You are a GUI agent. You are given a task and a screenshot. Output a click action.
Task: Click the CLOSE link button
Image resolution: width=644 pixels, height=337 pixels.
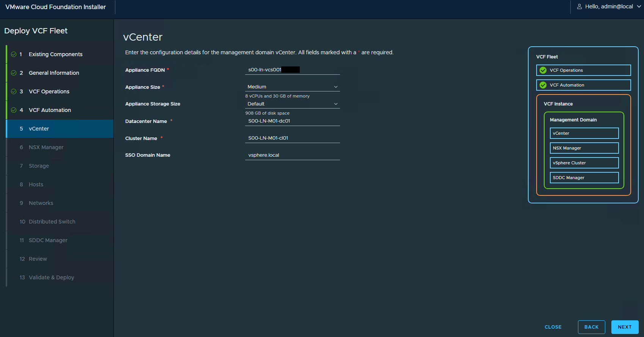pyautogui.click(x=553, y=327)
